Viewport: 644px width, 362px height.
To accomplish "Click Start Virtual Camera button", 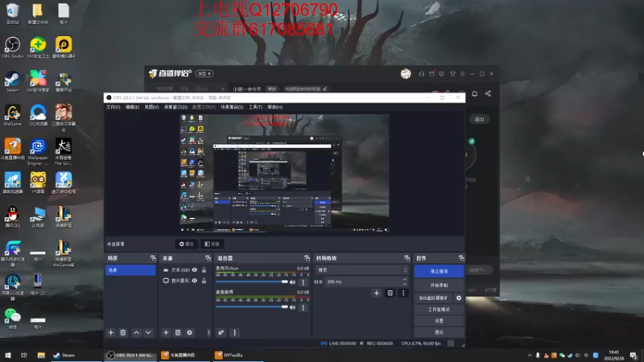I will [433, 298].
